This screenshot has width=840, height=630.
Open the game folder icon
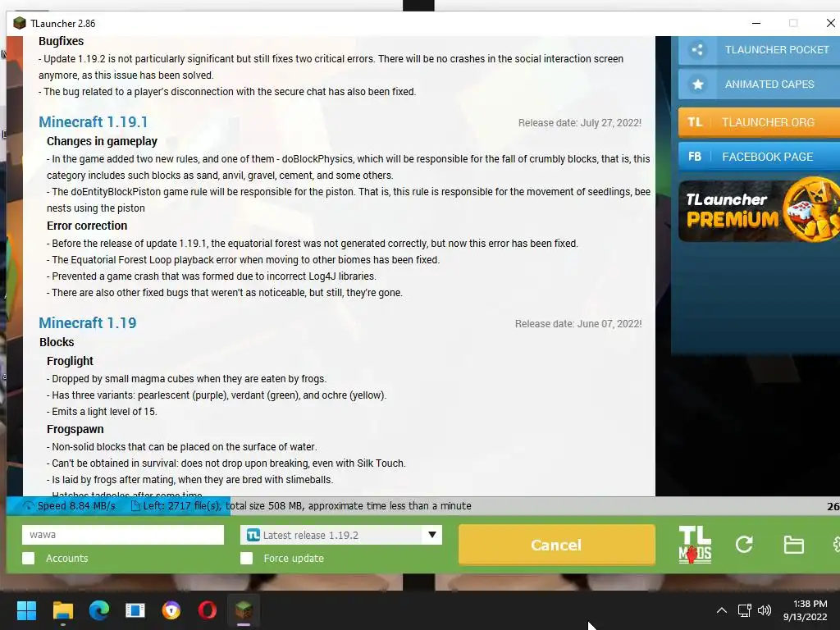[793, 545]
